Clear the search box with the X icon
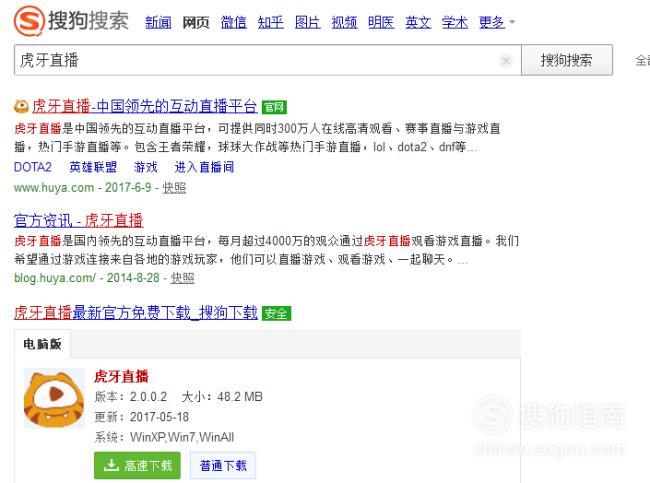 [506, 61]
